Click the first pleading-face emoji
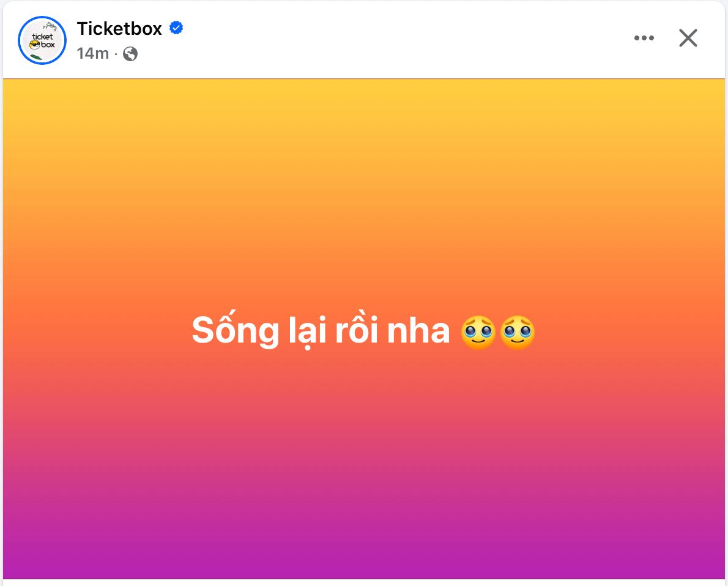 click(478, 332)
